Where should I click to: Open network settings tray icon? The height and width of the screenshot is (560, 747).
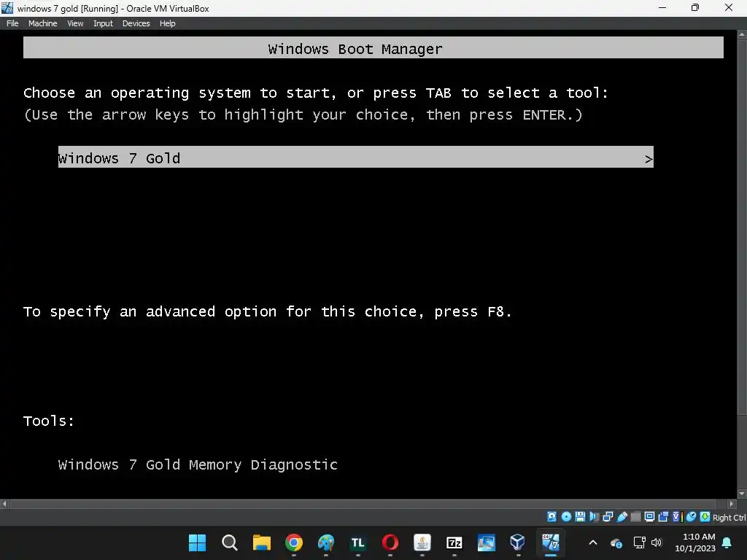pyautogui.click(x=639, y=542)
